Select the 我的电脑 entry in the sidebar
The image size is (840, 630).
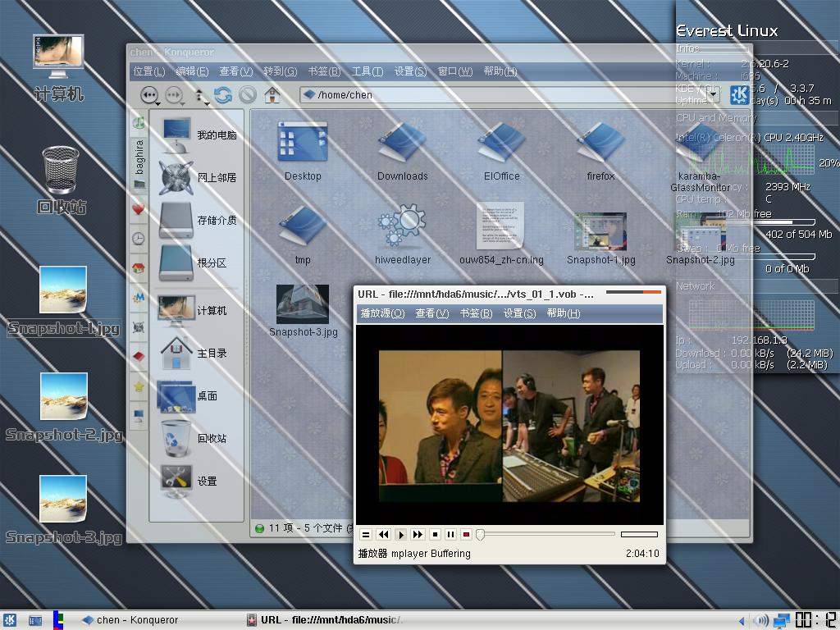(198, 135)
